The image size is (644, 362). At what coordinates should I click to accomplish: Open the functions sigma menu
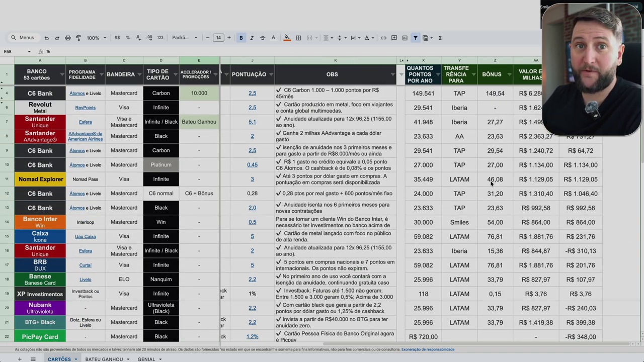(x=440, y=38)
